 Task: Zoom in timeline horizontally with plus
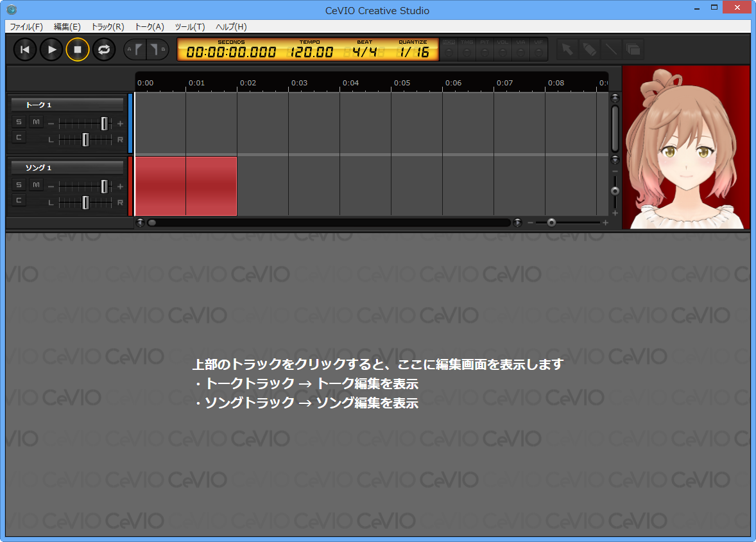point(606,222)
